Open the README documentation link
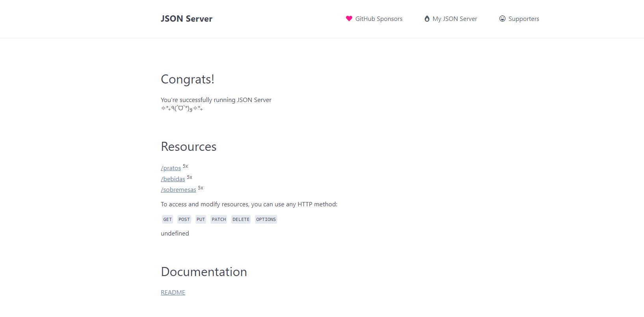 click(173, 292)
